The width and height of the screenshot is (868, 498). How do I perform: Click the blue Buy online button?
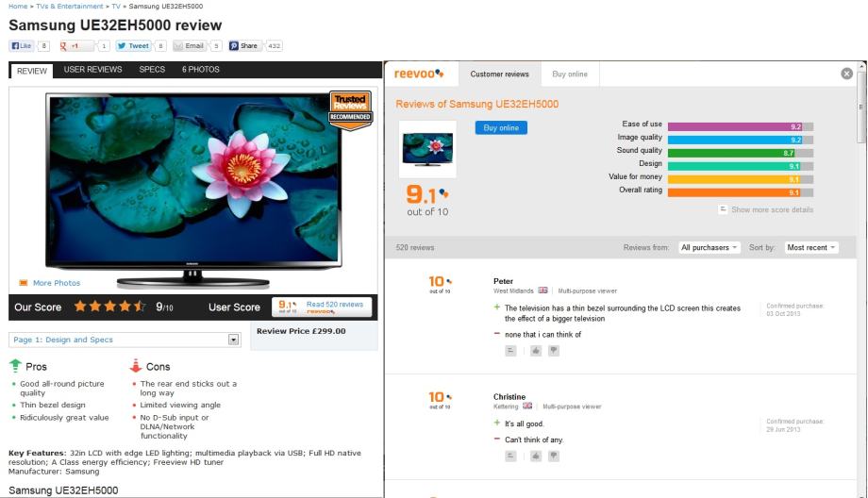[x=501, y=128]
